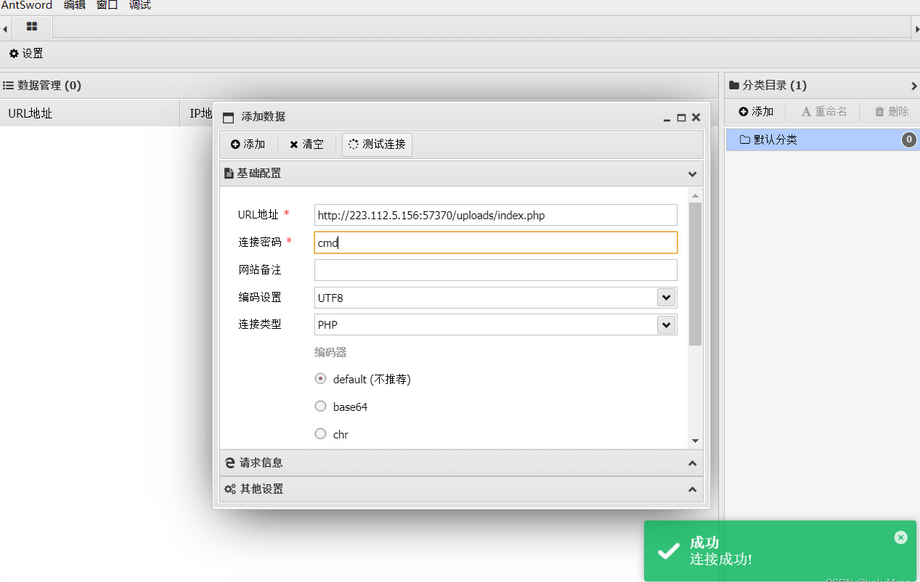The width and height of the screenshot is (920, 582).
Task: Open the AntSword menu
Action: pos(26,5)
